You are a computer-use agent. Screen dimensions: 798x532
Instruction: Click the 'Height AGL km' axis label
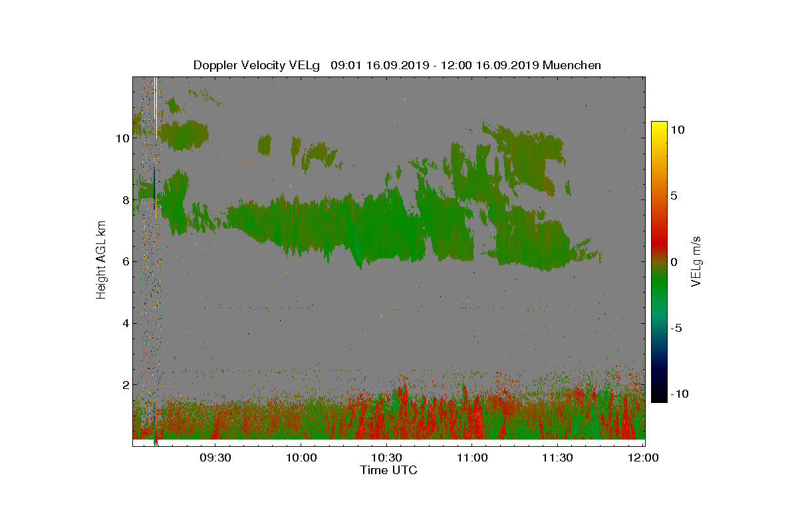(x=101, y=261)
